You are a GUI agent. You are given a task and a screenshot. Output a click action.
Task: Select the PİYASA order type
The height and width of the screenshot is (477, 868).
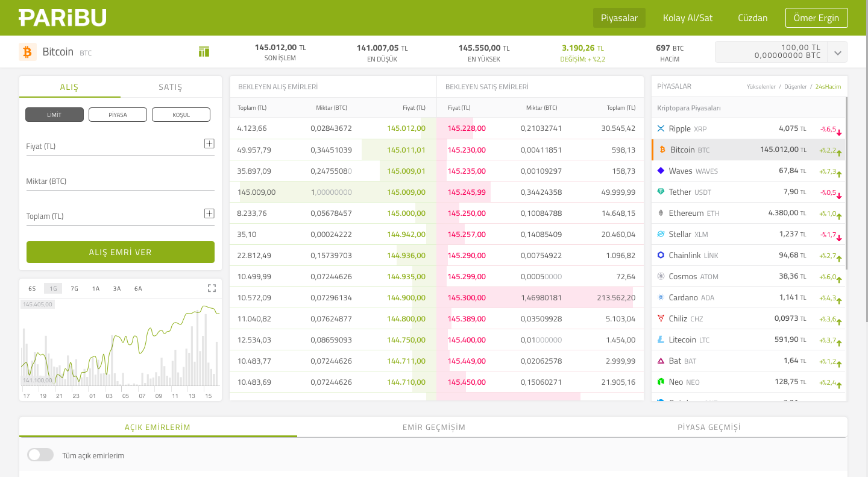tap(118, 115)
